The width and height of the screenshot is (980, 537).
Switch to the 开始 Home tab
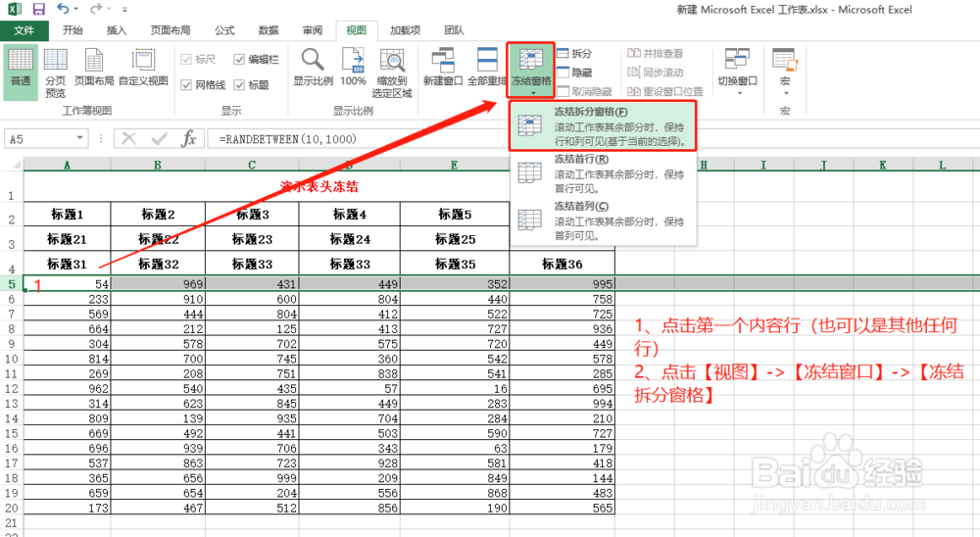point(73,30)
